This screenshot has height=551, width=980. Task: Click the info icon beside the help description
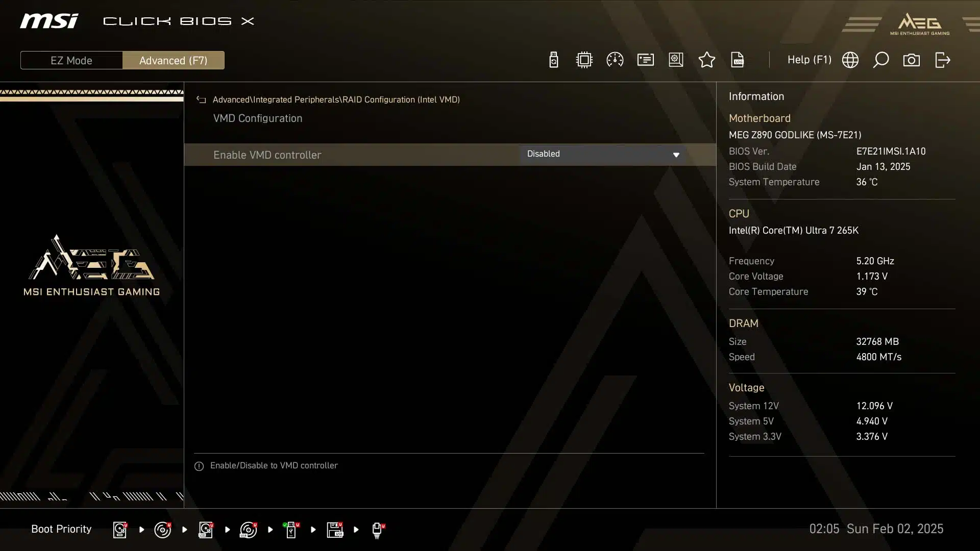pos(199,466)
